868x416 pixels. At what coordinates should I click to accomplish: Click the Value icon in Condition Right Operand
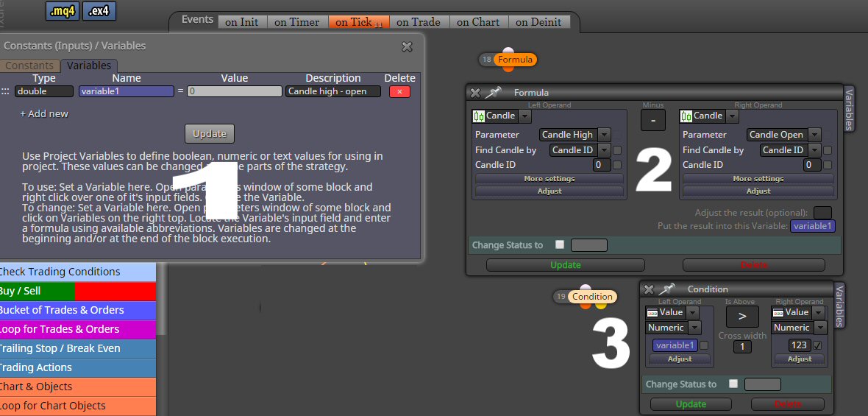pyautogui.click(x=778, y=312)
